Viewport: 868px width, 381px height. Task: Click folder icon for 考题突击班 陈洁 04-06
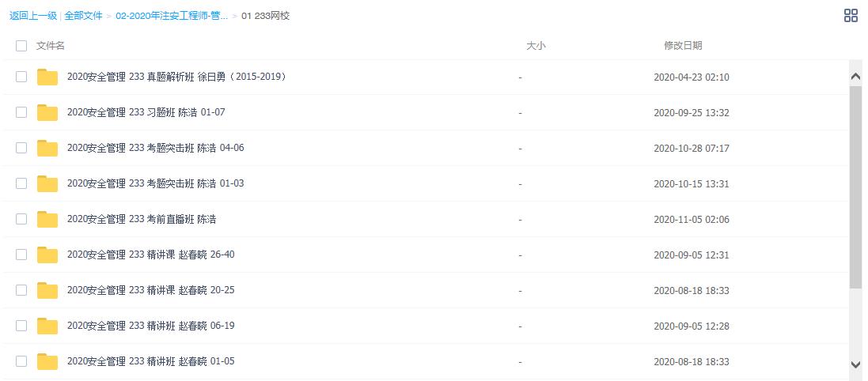pos(47,149)
